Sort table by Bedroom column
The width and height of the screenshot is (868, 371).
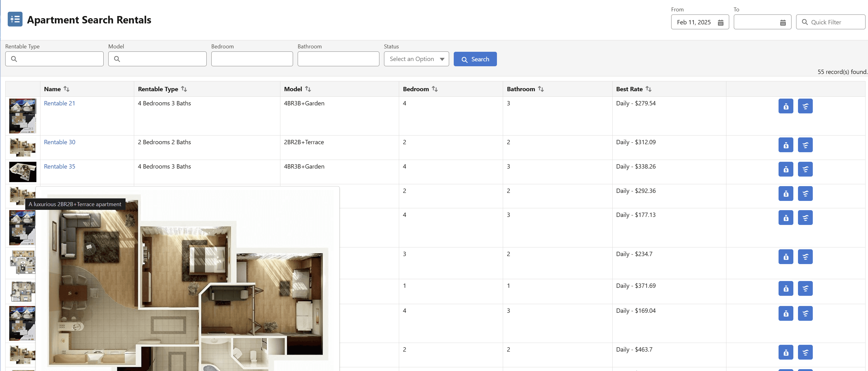click(435, 89)
